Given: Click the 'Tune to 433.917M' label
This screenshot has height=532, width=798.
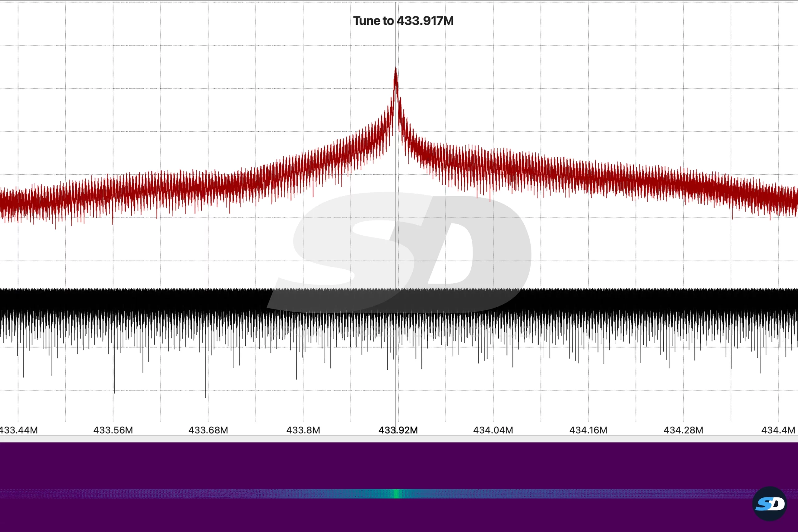Looking at the screenshot, I should pyautogui.click(x=403, y=21).
